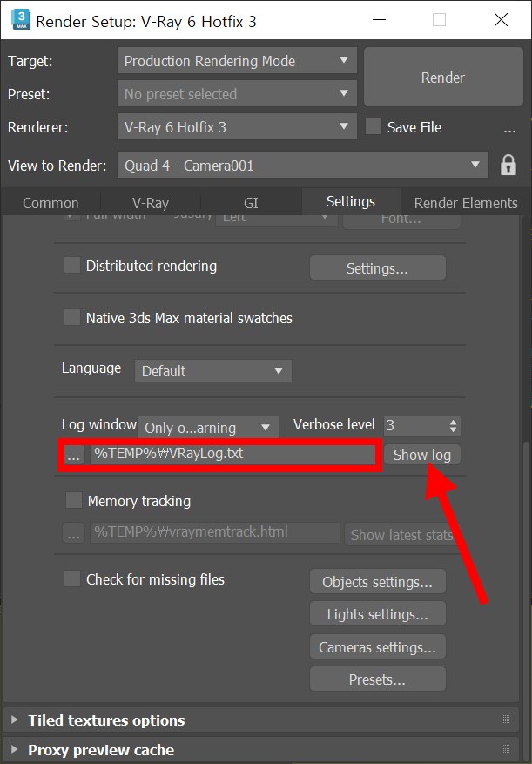The image size is (532, 764).
Task: Click browse button for V-Ray log file
Action: pyautogui.click(x=74, y=455)
